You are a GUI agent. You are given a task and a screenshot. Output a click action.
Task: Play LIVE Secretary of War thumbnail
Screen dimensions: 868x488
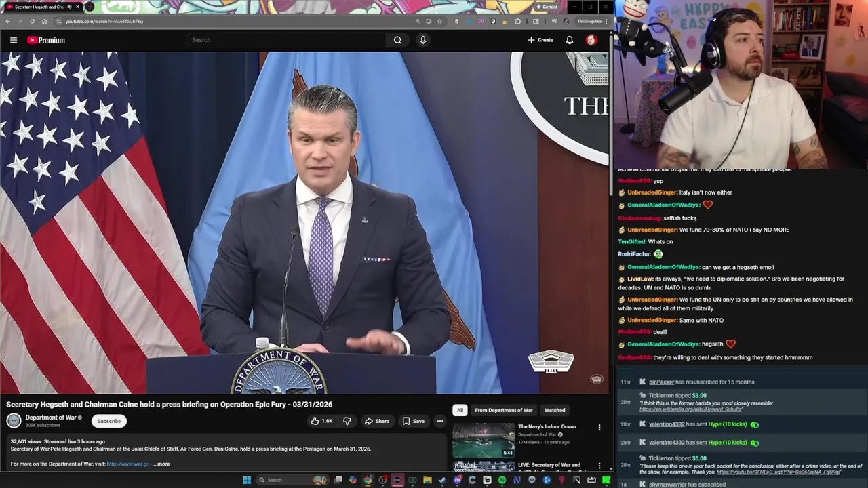[x=484, y=466]
